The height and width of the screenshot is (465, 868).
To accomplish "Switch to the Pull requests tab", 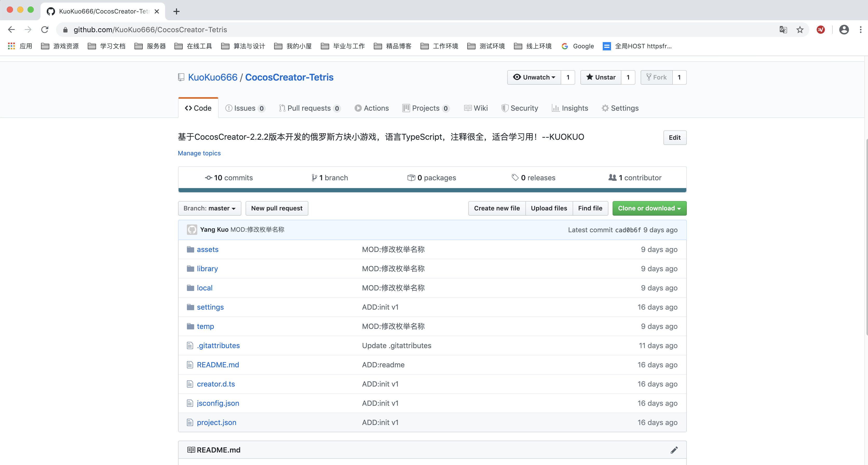I will 310,108.
